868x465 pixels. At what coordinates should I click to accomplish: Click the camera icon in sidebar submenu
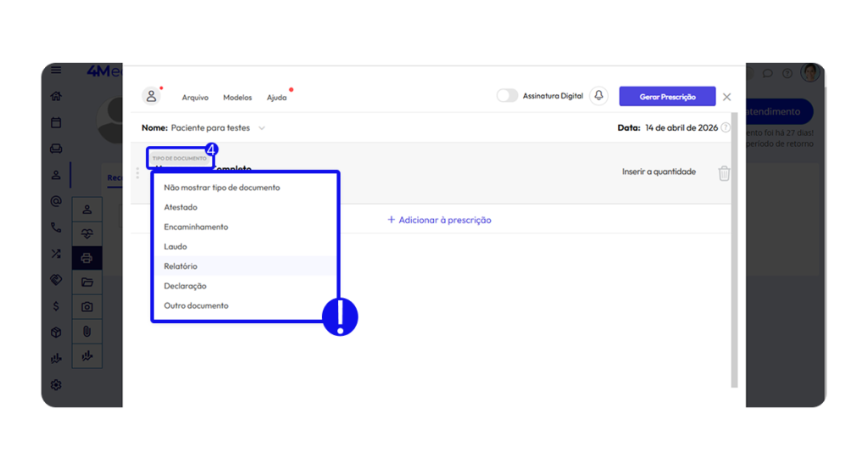(x=86, y=306)
